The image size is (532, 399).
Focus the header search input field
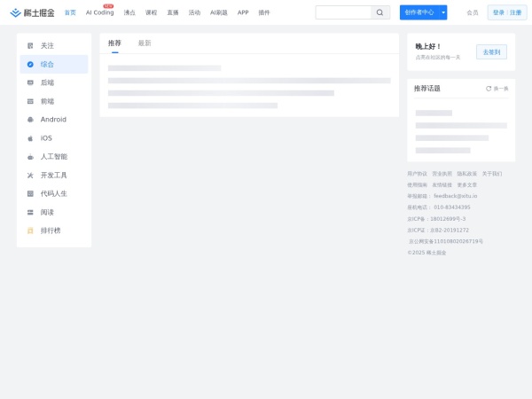[x=343, y=12]
